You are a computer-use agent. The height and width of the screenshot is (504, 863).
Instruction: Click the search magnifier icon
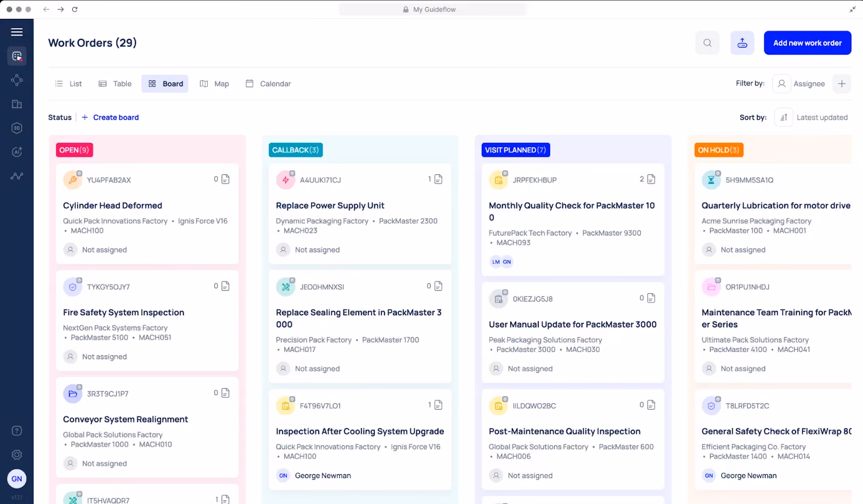(707, 43)
